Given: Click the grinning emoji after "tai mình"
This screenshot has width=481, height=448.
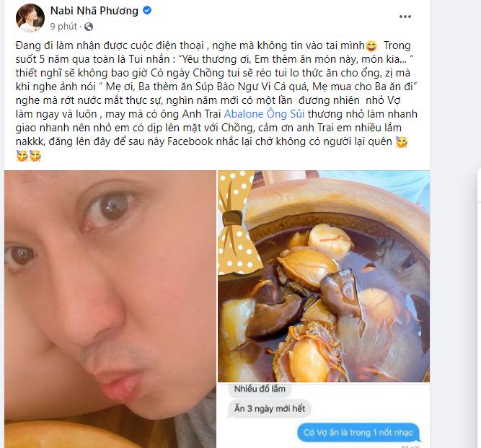Looking at the screenshot, I should pyautogui.click(x=371, y=46).
